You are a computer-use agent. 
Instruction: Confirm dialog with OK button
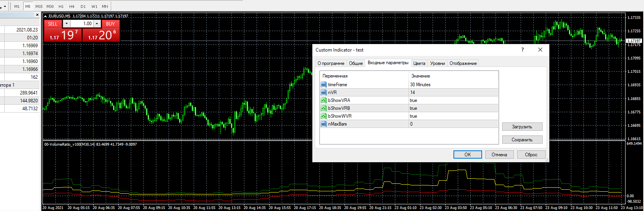coord(468,155)
